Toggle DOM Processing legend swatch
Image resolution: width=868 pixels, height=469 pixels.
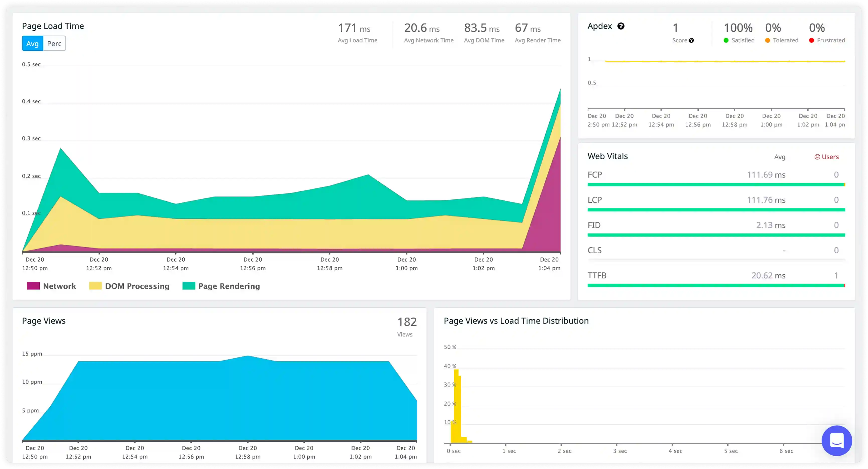coord(95,286)
